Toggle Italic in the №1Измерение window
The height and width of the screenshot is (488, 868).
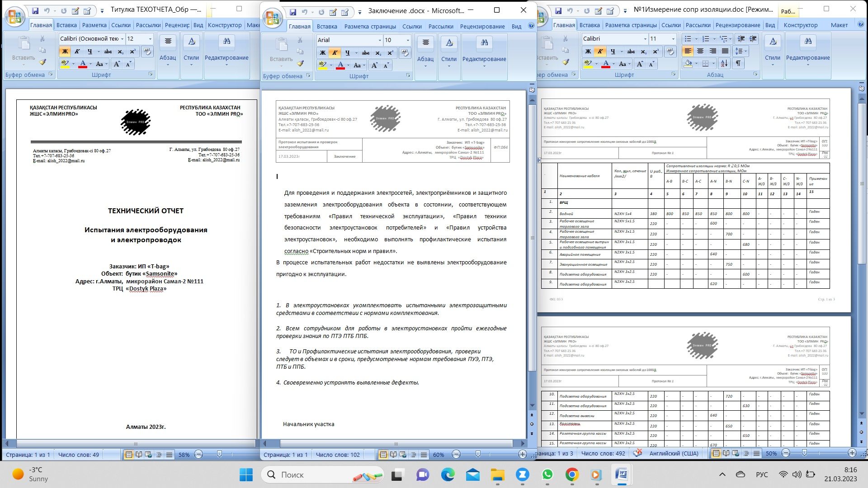(x=600, y=52)
